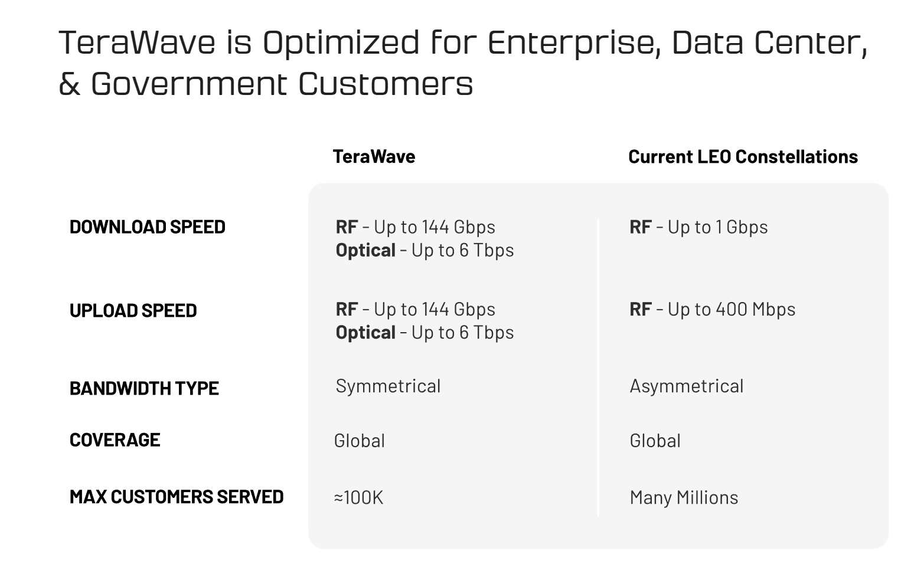Click the LEO 'RF - Up to 1 Gbps' value
The width and height of the screenshot is (924, 564).
tap(698, 227)
